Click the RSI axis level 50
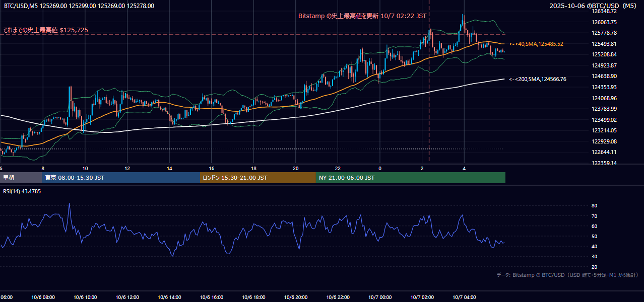 (594, 236)
